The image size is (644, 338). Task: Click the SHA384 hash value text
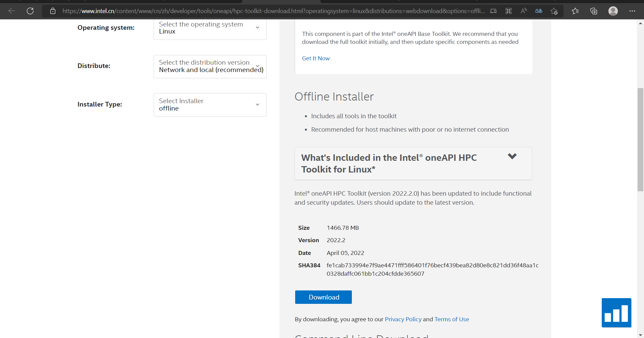coord(432,269)
